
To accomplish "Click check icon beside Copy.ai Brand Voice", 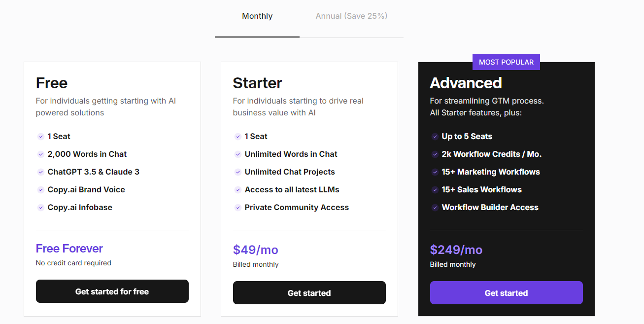I will tap(41, 190).
